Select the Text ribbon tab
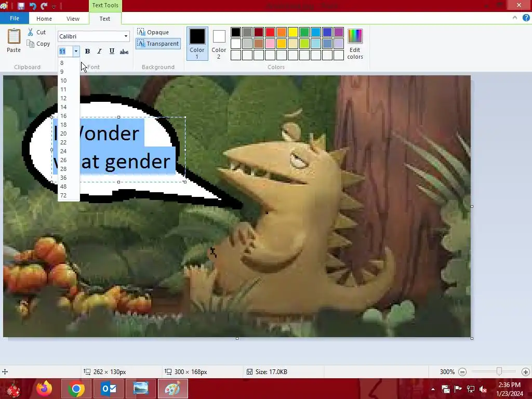Viewport: 532px width, 399px height. click(x=104, y=19)
